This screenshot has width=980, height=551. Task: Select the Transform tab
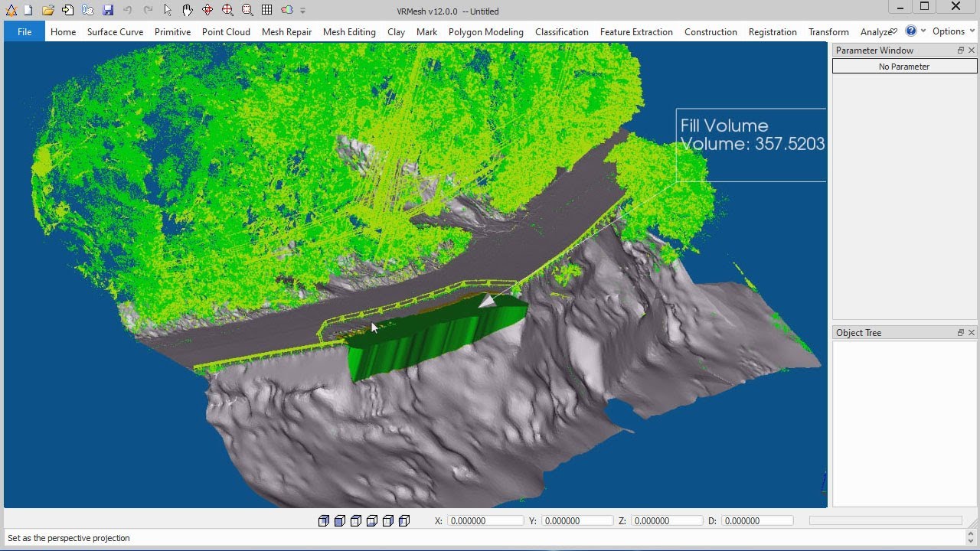pyautogui.click(x=828, y=31)
